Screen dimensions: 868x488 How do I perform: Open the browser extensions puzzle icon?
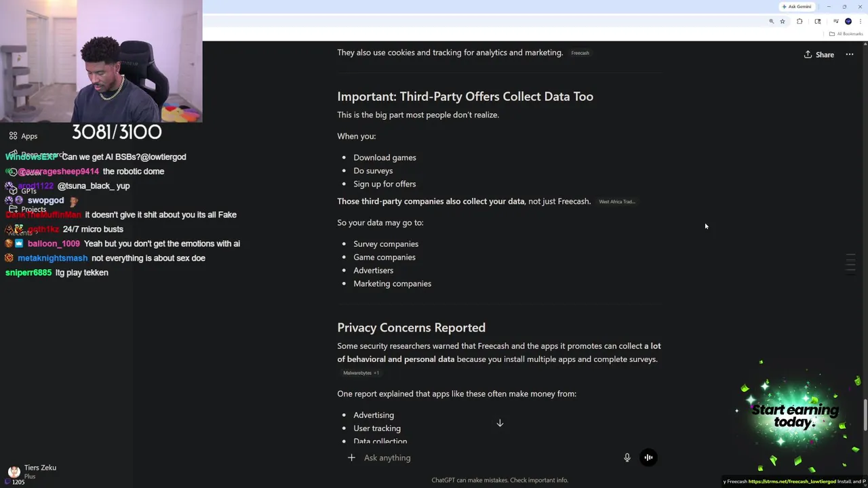pos(800,22)
